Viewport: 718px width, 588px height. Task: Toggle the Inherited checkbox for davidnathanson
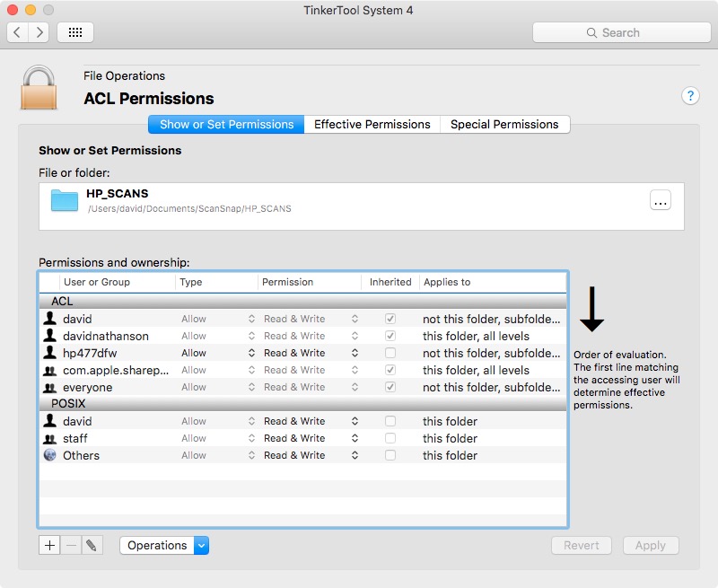pos(390,336)
